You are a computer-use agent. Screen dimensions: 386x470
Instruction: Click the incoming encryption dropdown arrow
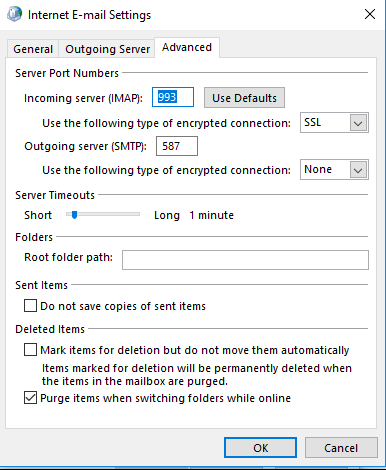pyautogui.click(x=358, y=123)
